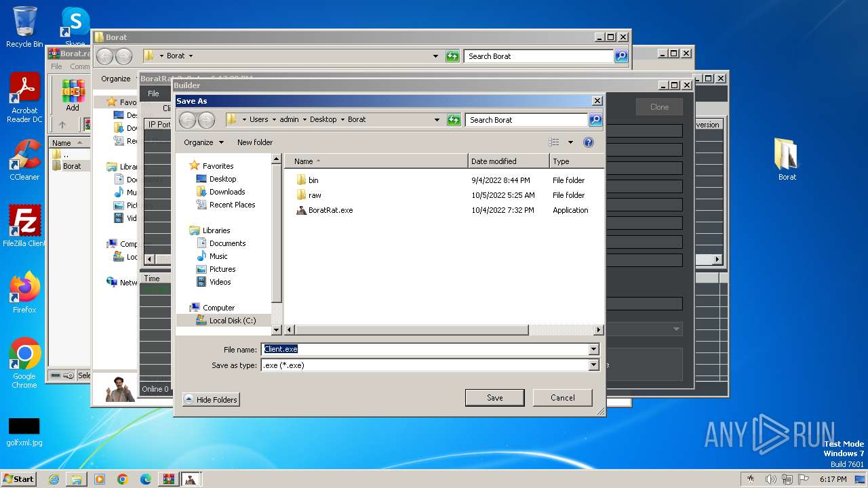
Task: Select Desktop under Favorites
Action: click(x=222, y=179)
